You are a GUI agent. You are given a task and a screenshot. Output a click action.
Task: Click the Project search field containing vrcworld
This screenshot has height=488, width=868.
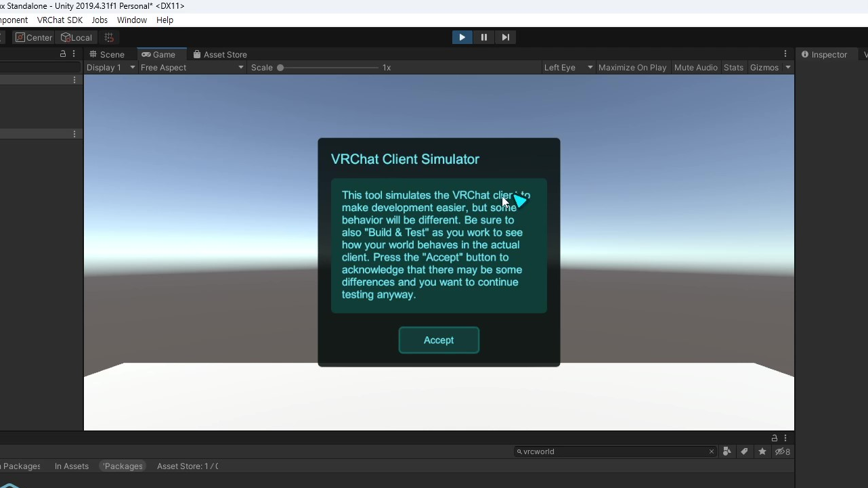tap(615, 451)
